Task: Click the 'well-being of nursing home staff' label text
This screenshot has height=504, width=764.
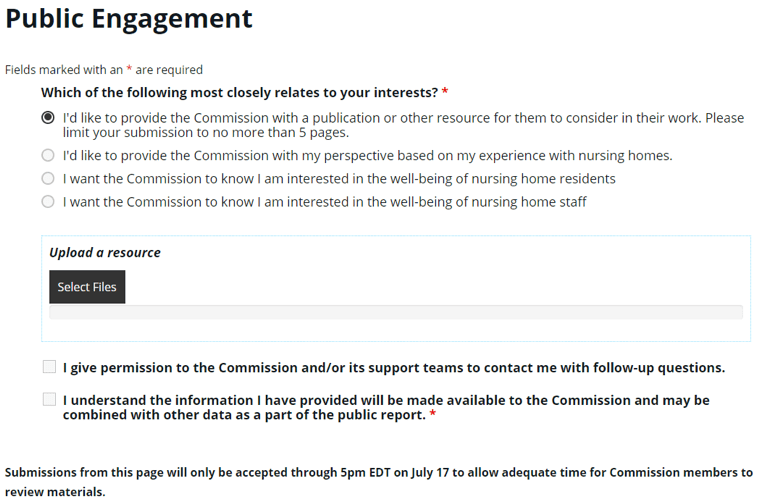Action: pos(324,202)
